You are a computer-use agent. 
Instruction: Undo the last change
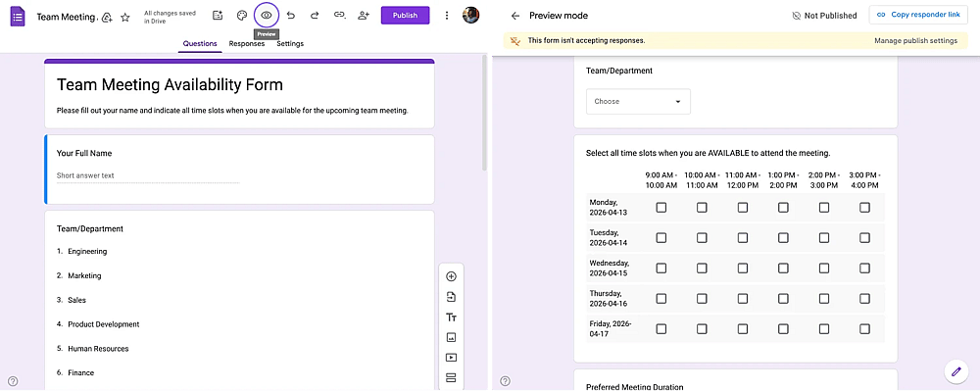tap(291, 16)
